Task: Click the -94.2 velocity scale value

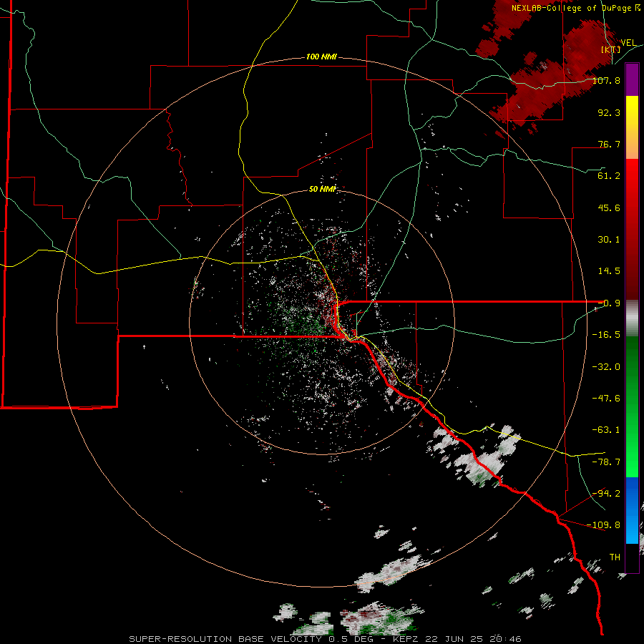Action: point(606,493)
